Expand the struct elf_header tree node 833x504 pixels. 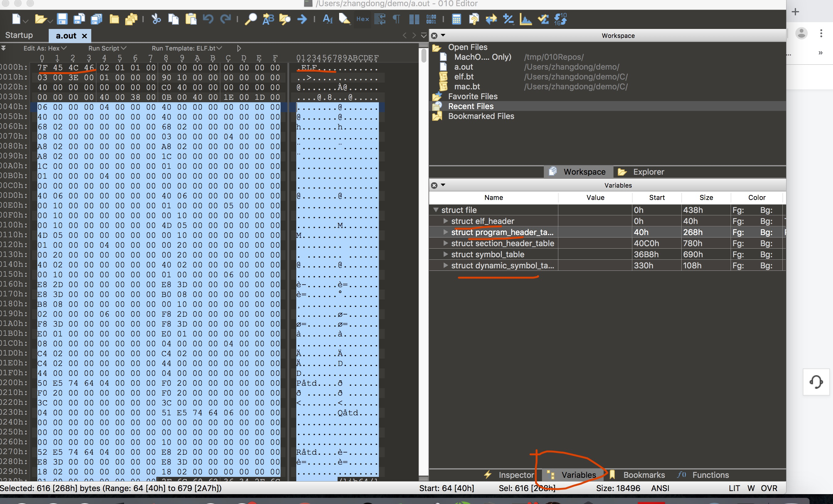tap(445, 221)
